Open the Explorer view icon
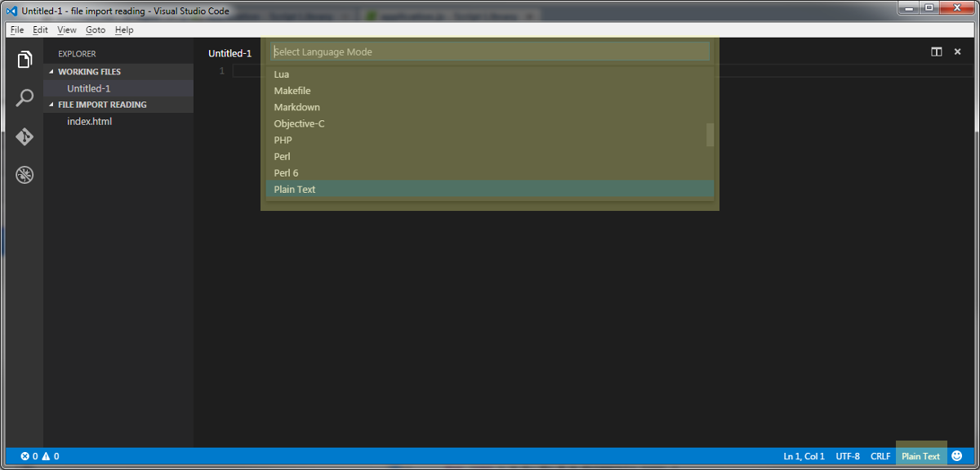 [24, 60]
